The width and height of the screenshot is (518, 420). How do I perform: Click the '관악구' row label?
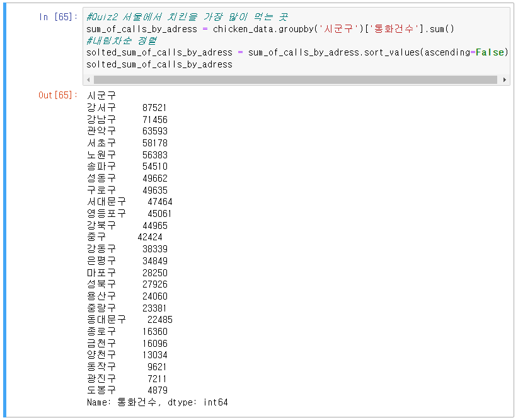[x=101, y=131]
